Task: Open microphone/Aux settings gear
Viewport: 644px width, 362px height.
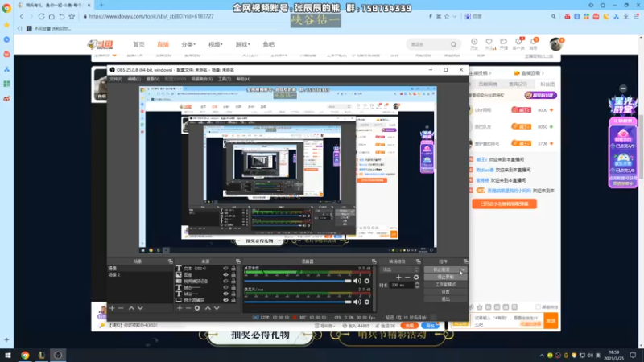Action: [x=367, y=302]
